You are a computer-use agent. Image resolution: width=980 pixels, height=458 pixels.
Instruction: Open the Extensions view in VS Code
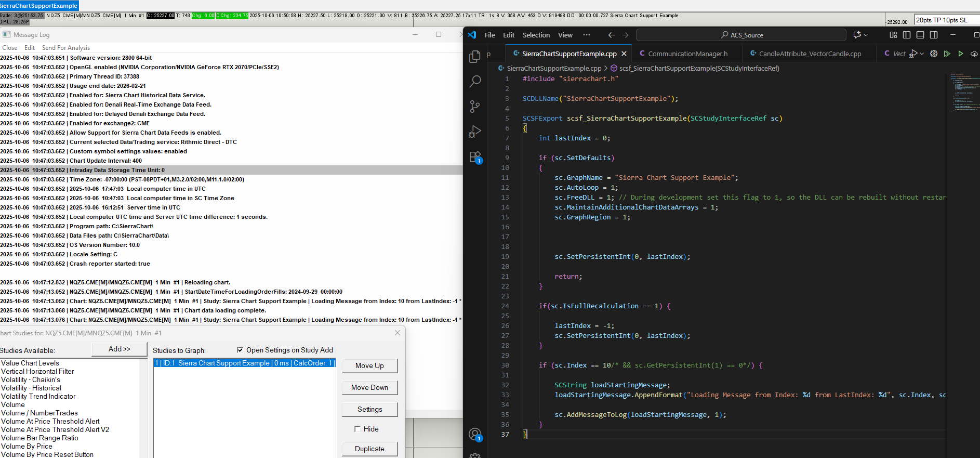475,157
